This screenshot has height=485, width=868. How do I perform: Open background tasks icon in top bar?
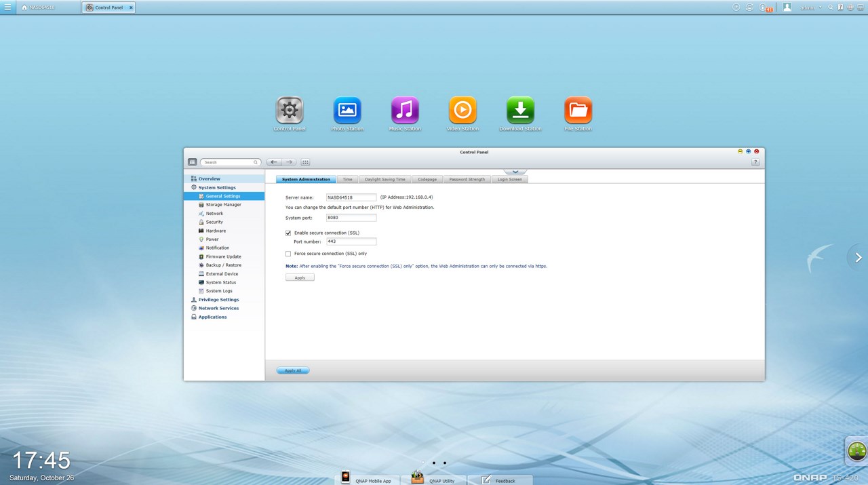[x=736, y=7]
